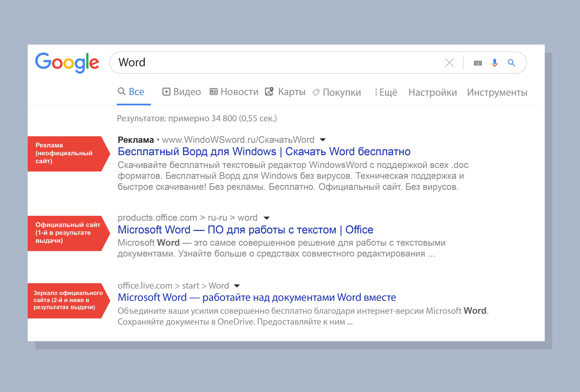Open the on-screen keyboard icon
580x392 pixels.
[478, 63]
